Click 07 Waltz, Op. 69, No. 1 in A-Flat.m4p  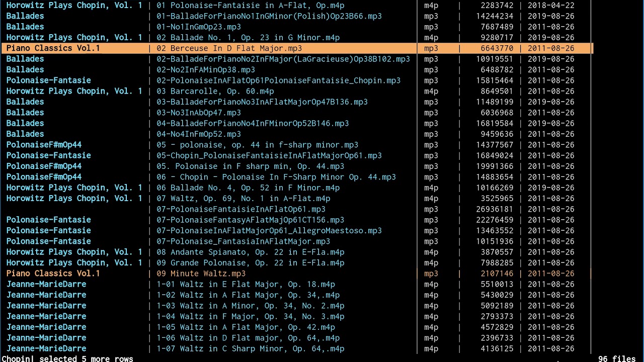click(x=244, y=199)
